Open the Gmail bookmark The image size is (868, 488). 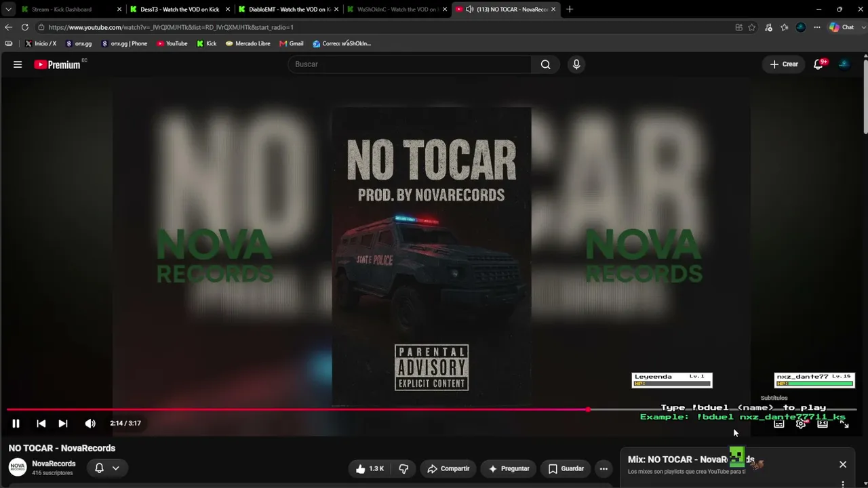(x=292, y=43)
